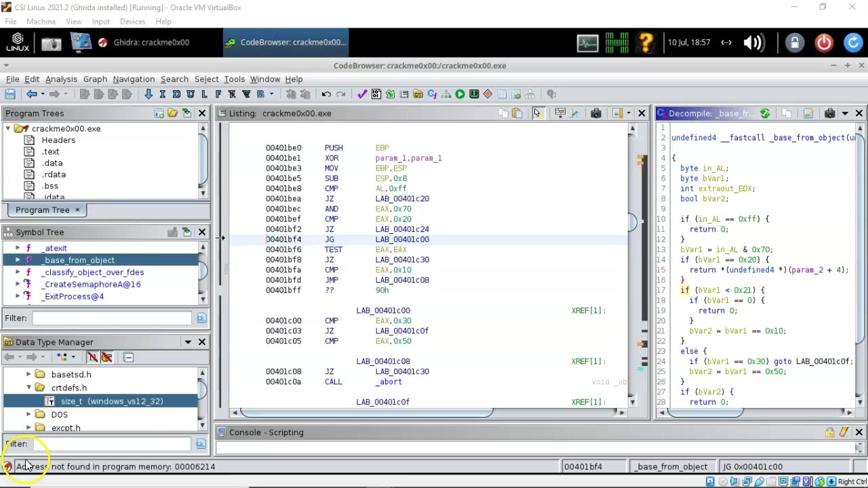Click the orange diamond toolbar icon
The height and width of the screenshot is (488, 868).
(488, 94)
